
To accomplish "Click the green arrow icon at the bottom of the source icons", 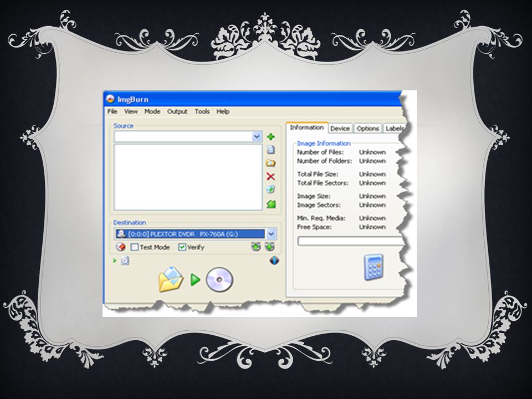I will tap(271, 204).
